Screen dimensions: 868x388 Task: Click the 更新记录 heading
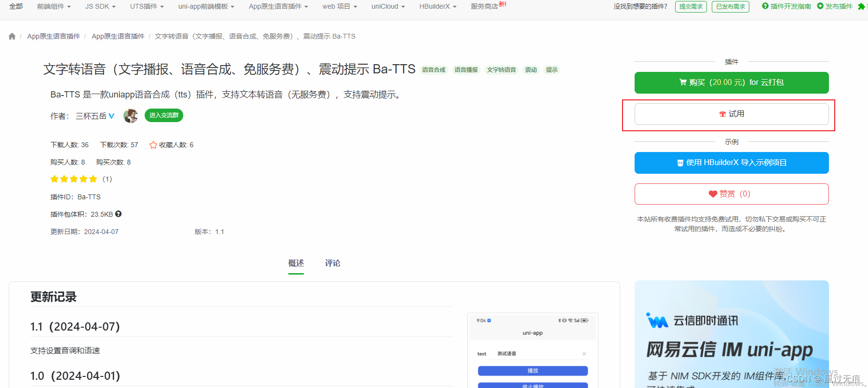tap(54, 297)
